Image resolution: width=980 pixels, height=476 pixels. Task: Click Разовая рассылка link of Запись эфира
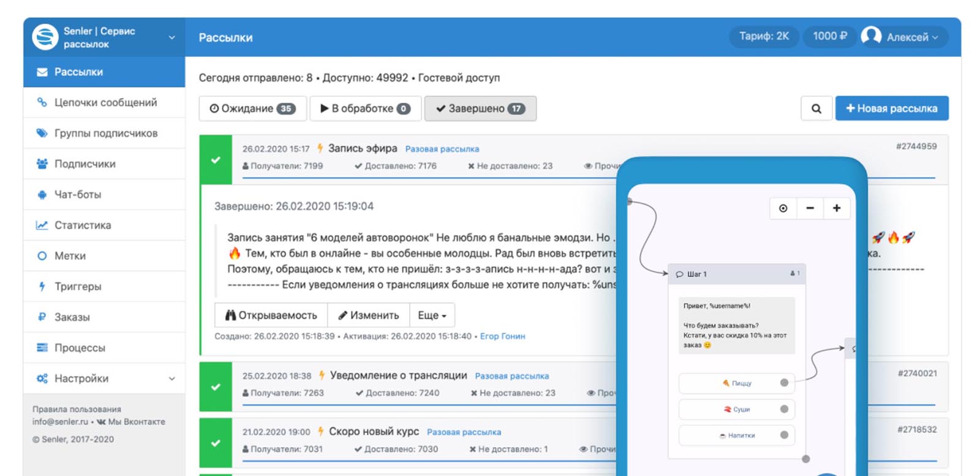pos(442,149)
